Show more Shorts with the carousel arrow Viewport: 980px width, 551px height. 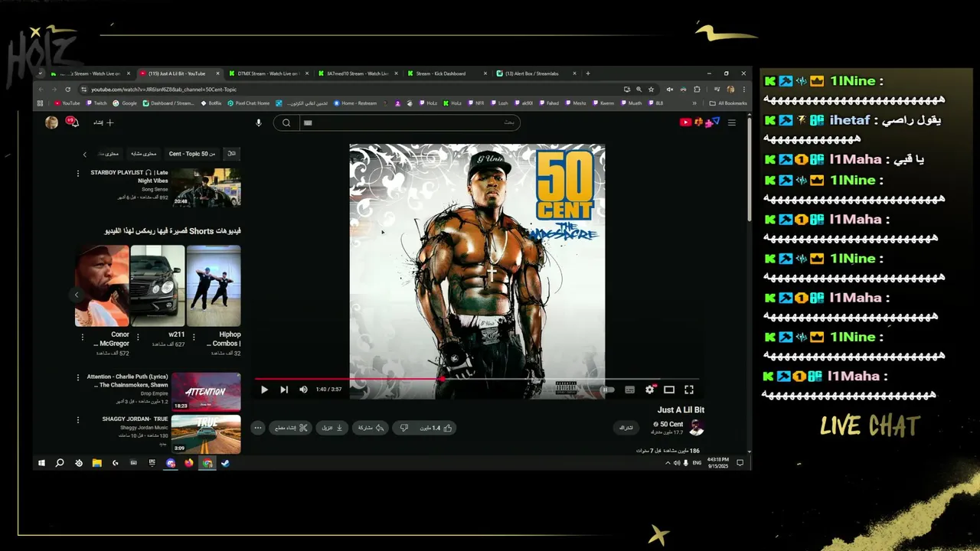point(76,294)
